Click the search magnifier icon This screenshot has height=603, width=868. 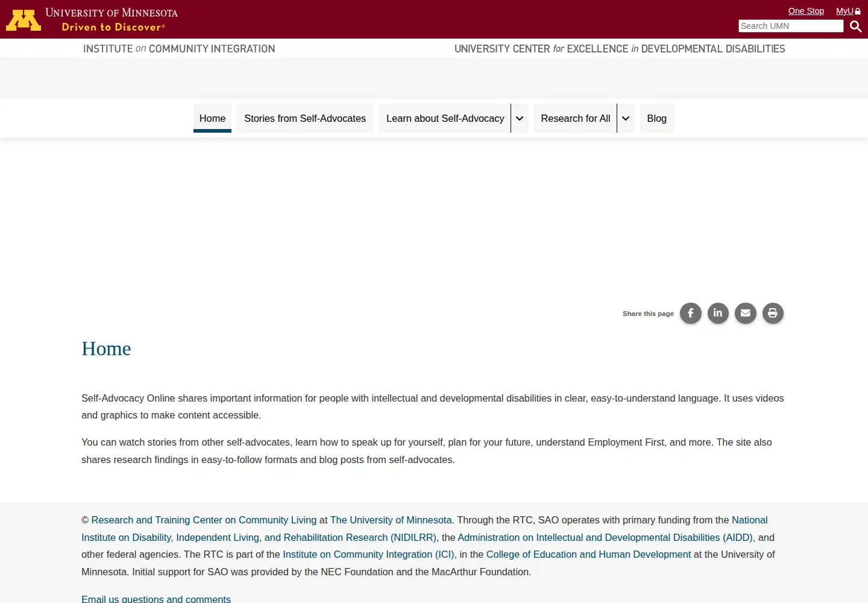[855, 26]
